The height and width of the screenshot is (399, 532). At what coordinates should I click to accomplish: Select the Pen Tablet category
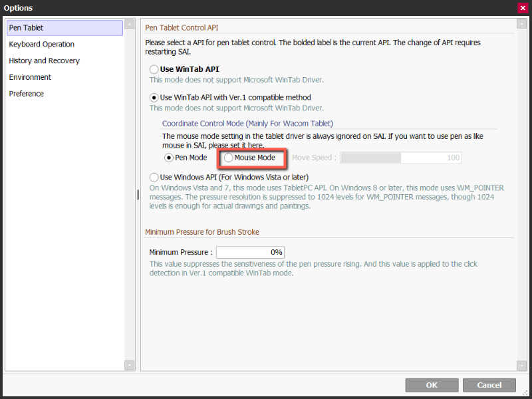point(65,28)
